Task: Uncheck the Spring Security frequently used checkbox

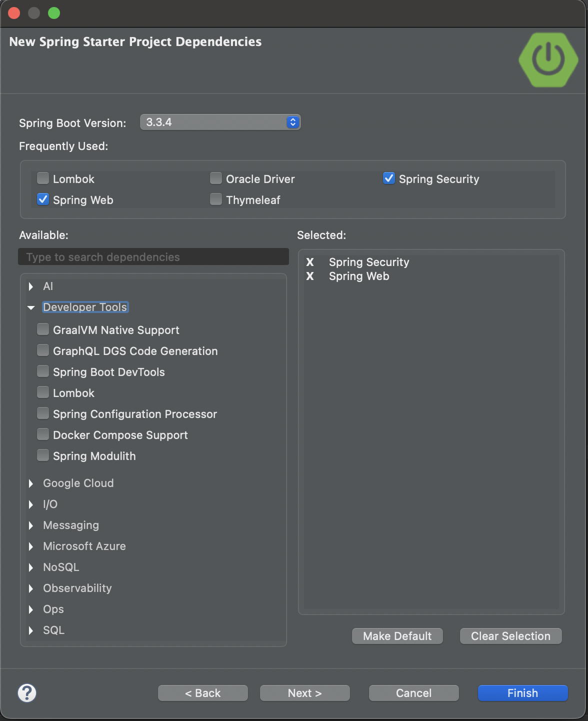Action: coord(389,178)
